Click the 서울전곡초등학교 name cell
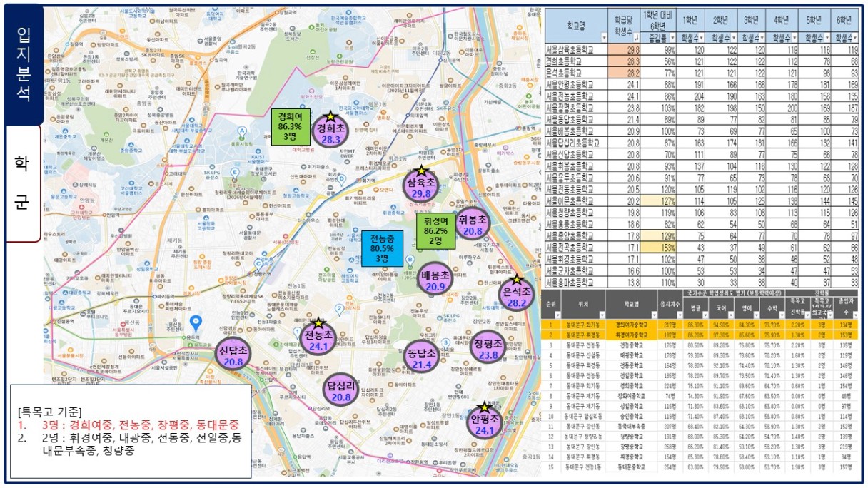 577,246
